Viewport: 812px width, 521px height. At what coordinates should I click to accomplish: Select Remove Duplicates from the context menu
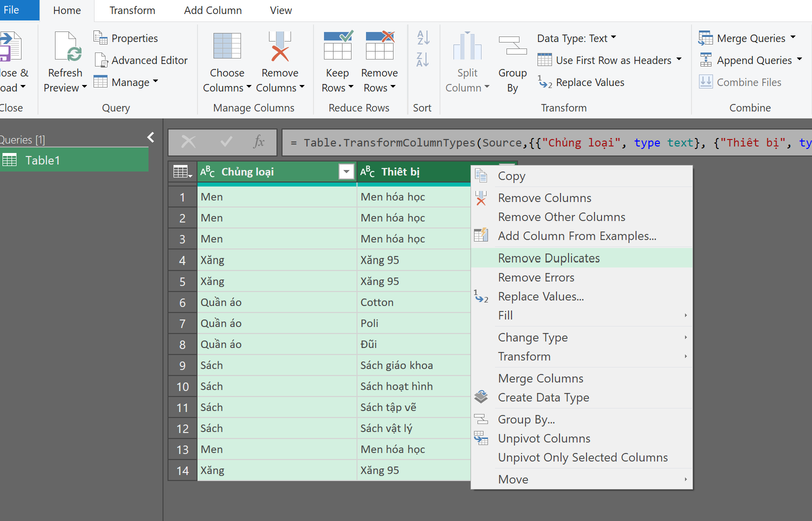tap(548, 258)
